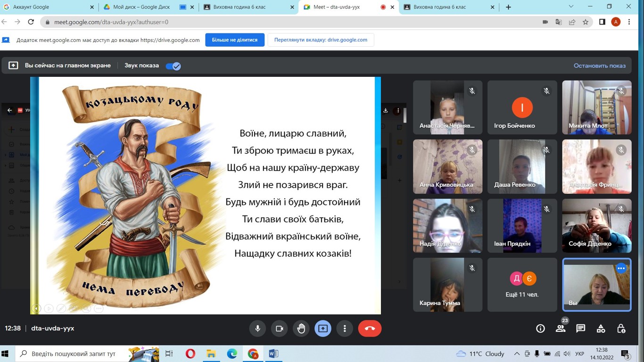Turn off camera in Meet controls
The width and height of the screenshot is (644, 362).
click(279, 329)
